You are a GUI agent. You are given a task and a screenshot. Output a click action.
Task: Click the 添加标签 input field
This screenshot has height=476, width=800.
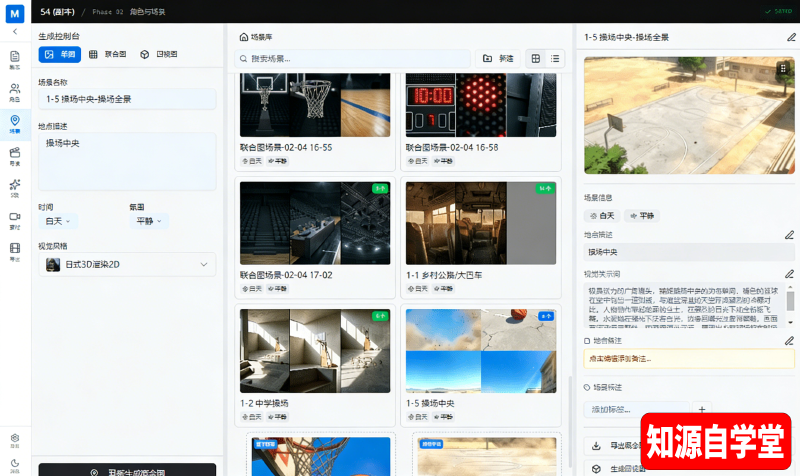(637, 409)
